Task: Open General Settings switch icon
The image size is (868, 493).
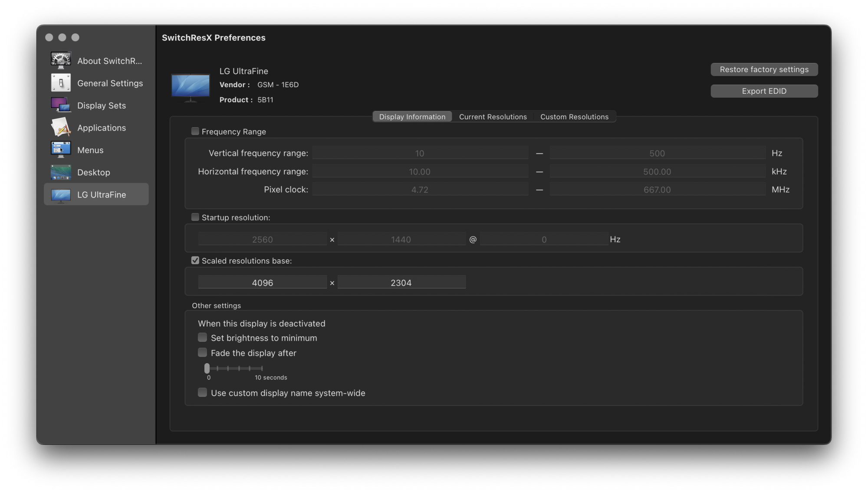Action: click(61, 83)
